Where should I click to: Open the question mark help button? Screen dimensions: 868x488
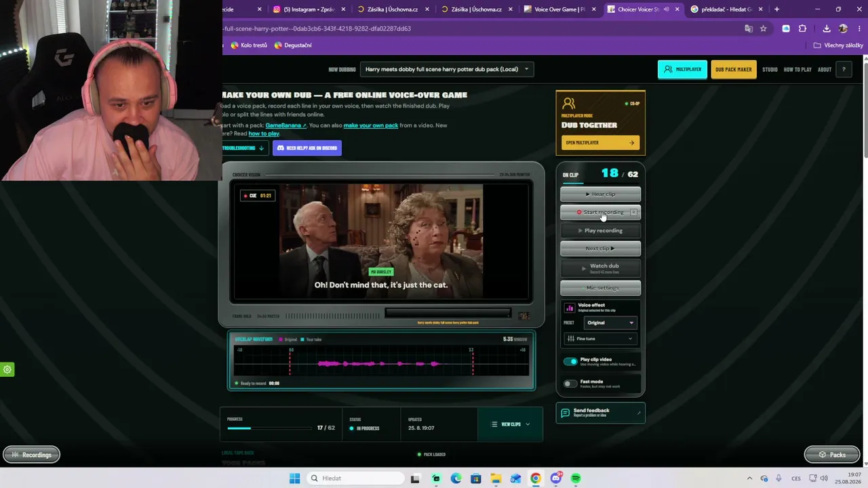coord(844,69)
